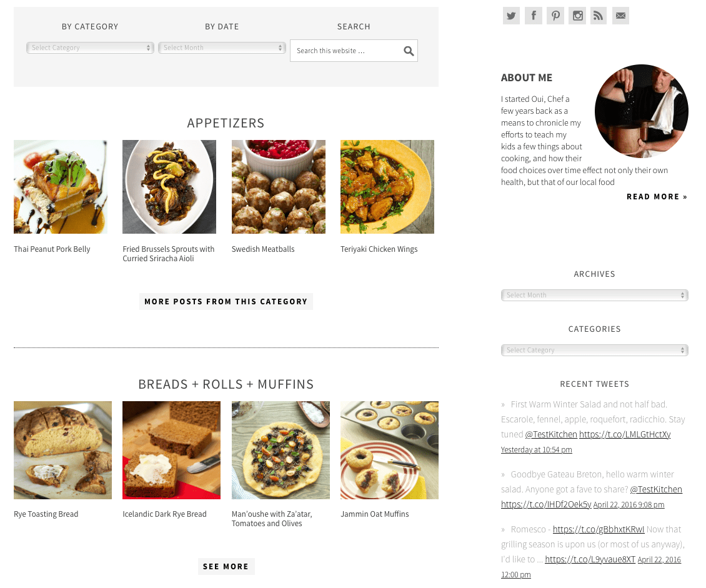Open the Twitter social icon
This screenshot has height=588, width=706.
(x=511, y=16)
